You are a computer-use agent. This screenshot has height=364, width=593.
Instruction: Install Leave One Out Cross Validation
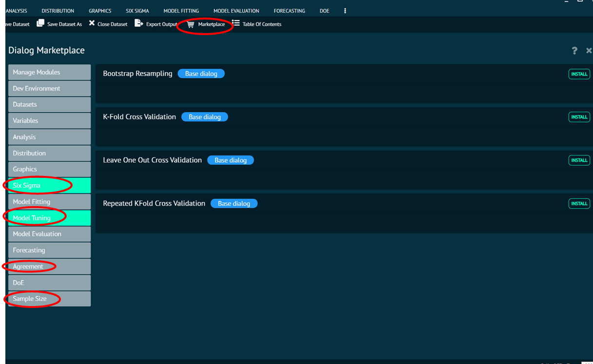click(x=579, y=160)
